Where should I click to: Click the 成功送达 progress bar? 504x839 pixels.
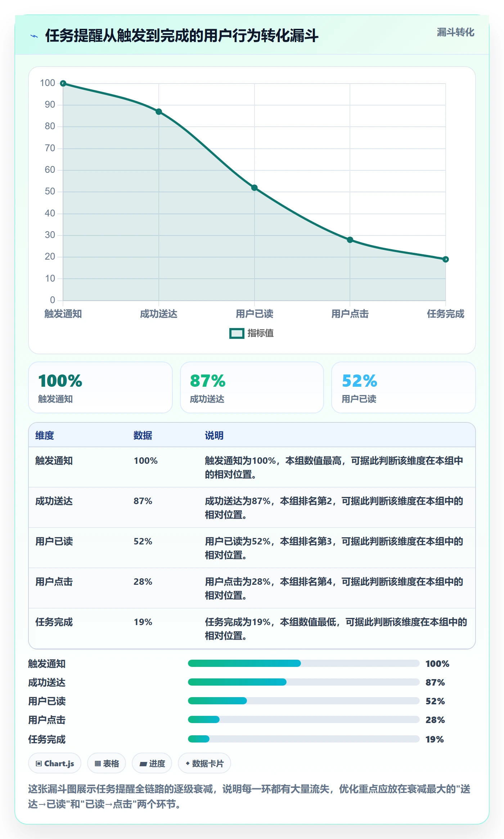click(x=303, y=682)
